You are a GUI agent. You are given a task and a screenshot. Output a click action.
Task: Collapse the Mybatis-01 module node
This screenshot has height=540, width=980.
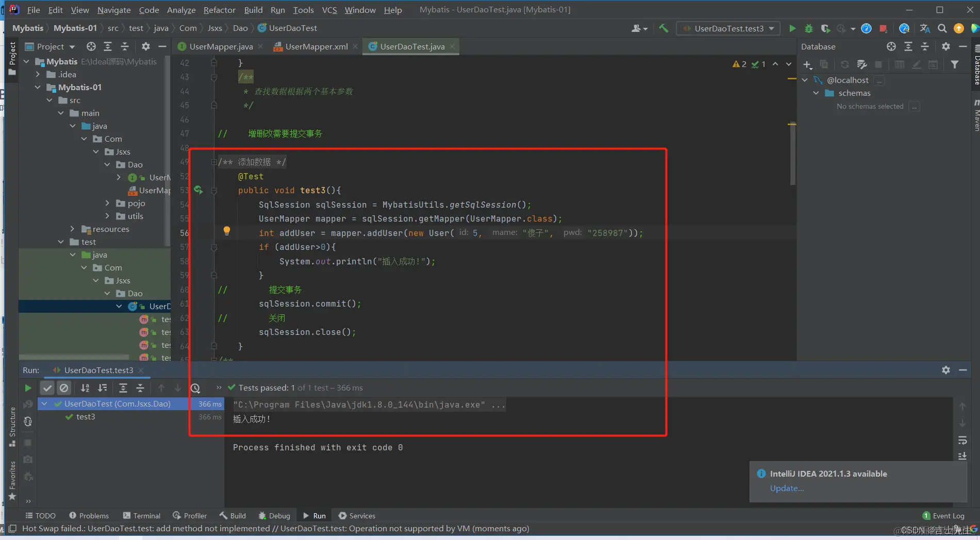38,87
